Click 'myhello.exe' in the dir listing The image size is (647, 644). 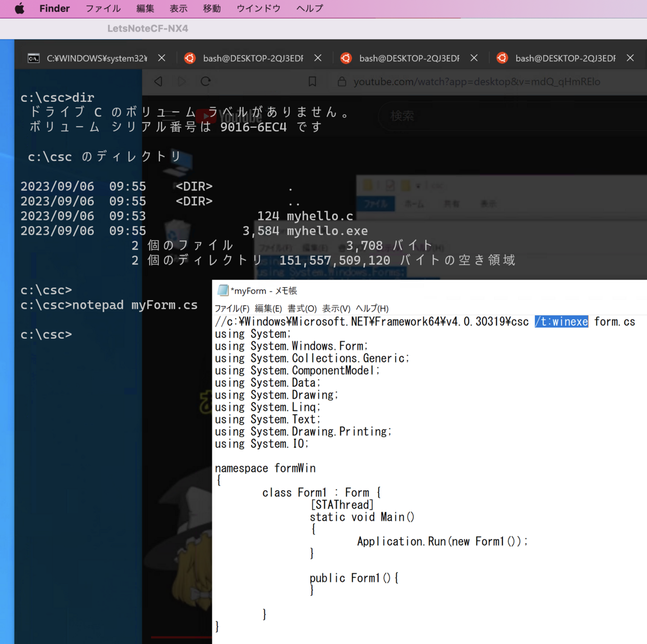tap(327, 231)
